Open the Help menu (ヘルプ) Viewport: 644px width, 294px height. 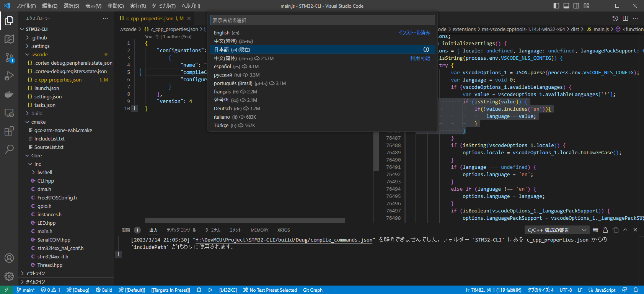pyautogui.click(x=191, y=6)
